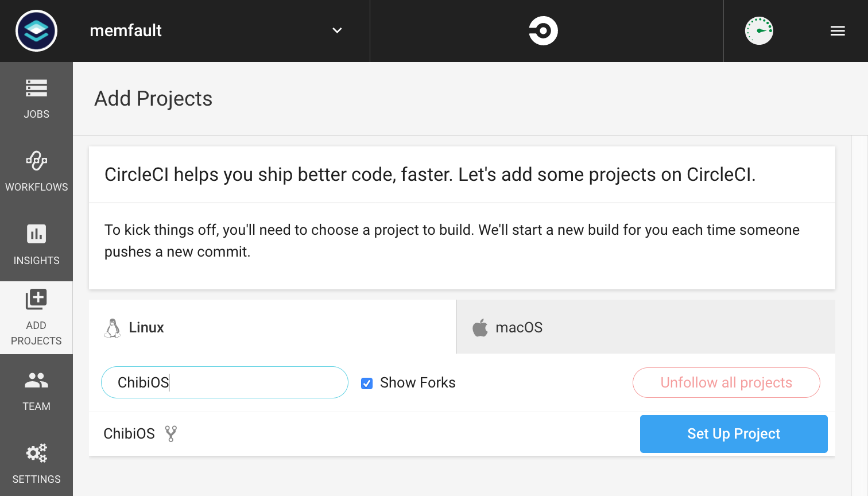Select the ChibiOS project row name
Viewport: 868px width, 496px height.
(129, 434)
